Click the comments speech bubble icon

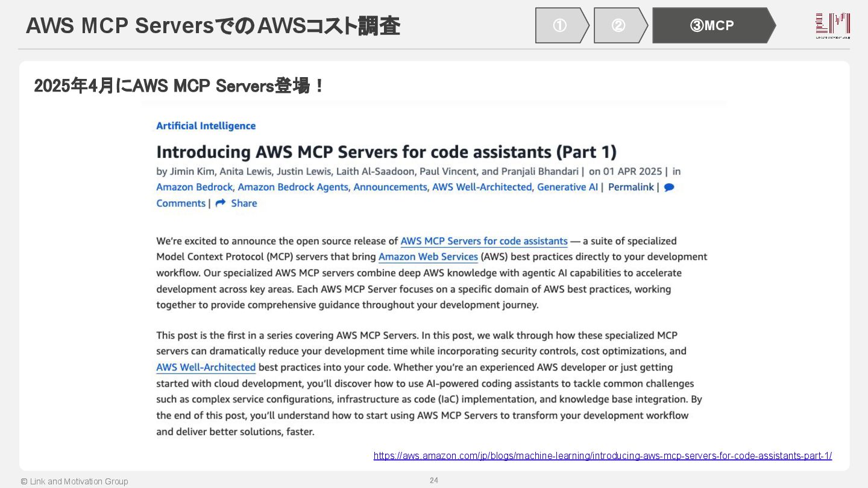point(668,187)
